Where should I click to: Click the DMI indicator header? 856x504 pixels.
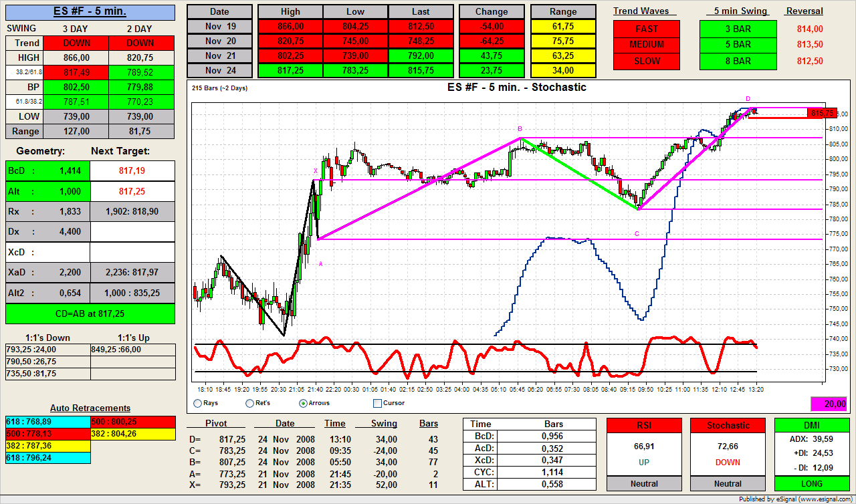[x=812, y=425]
